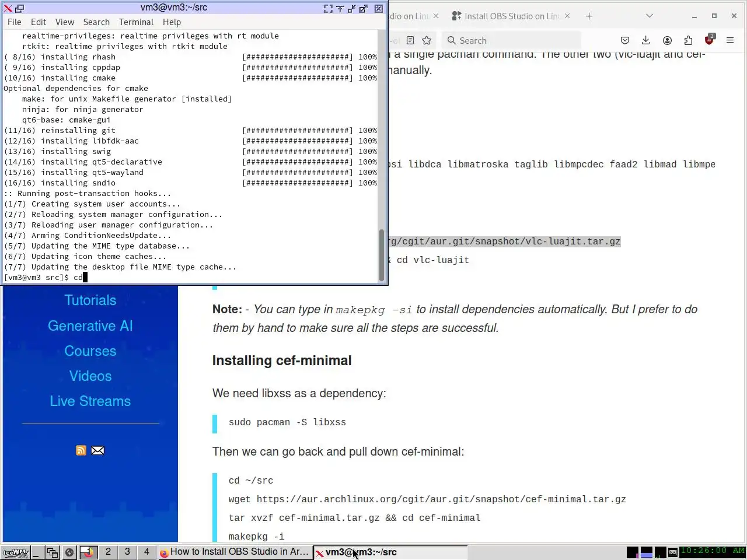Open the Firefox downloads panel icon
The image size is (747, 560).
point(645,40)
